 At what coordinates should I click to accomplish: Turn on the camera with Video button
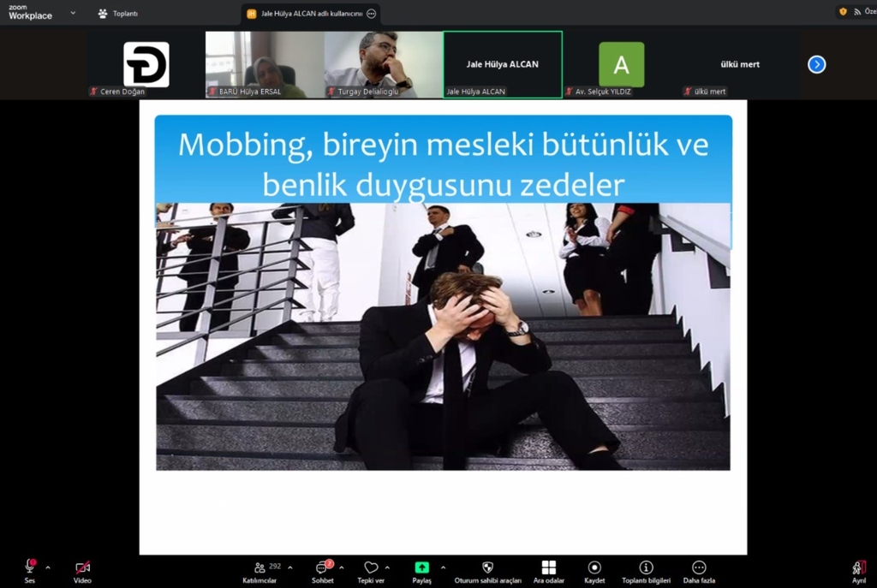coord(82,567)
